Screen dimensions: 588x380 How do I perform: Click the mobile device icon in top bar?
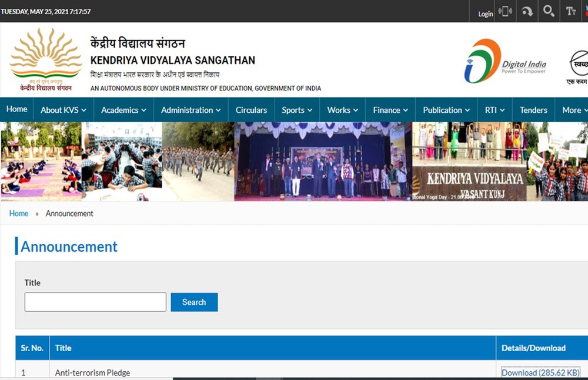tap(505, 11)
